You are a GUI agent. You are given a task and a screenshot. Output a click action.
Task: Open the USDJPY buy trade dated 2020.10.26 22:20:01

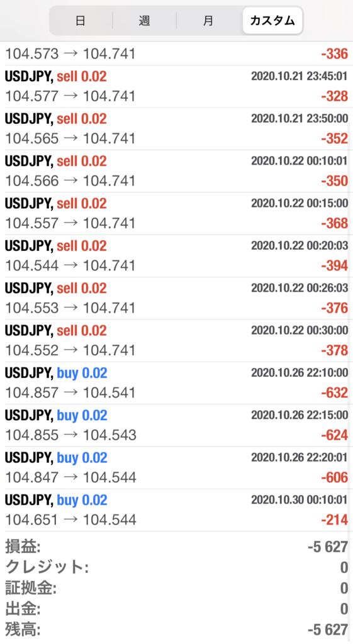coord(176,467)
